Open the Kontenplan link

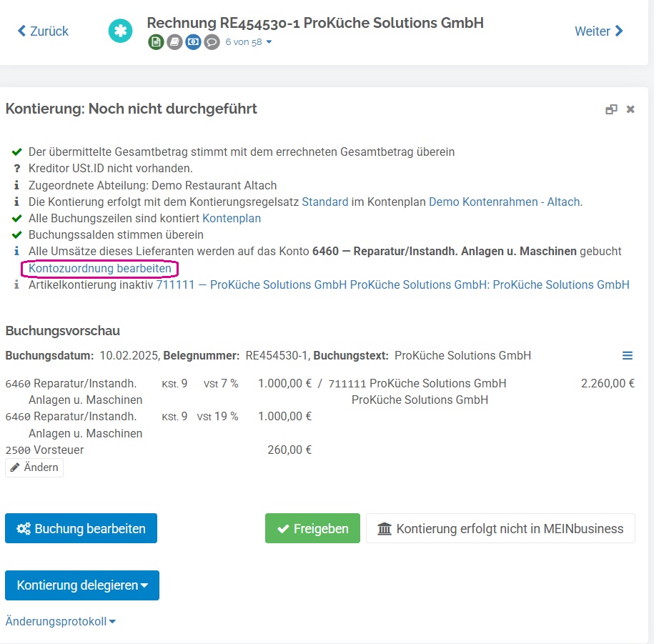click(232, 218)
